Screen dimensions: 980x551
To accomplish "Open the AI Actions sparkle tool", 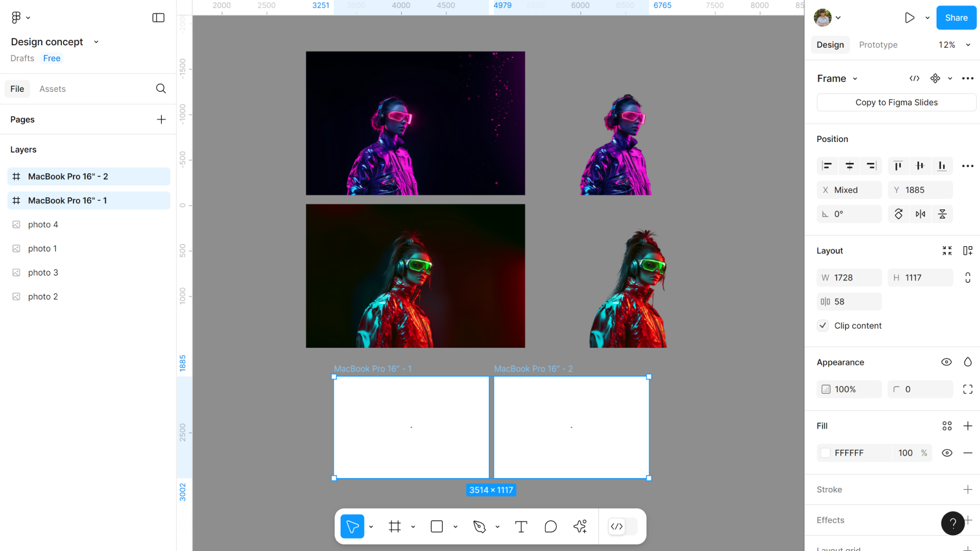I will tap(580, 527).
